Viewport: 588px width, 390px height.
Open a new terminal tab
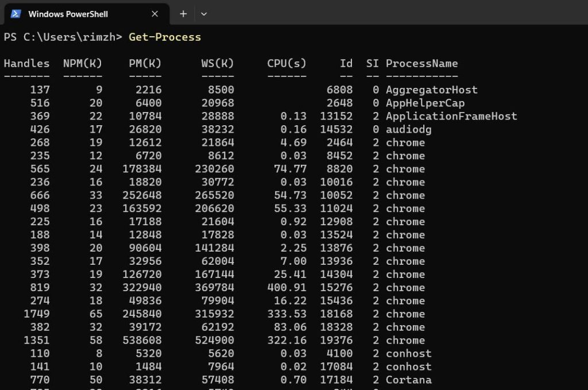click(x=183, y=14)
